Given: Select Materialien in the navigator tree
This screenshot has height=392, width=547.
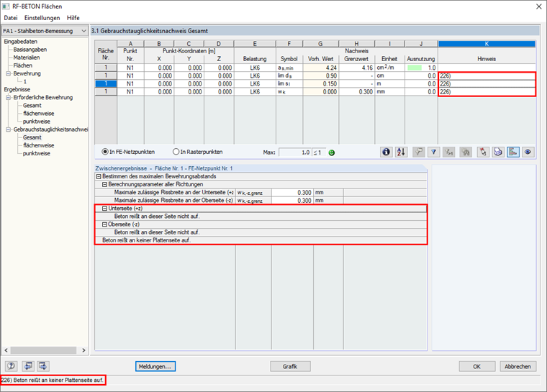Looking at the screenshot, I should (x=27, y=58).
